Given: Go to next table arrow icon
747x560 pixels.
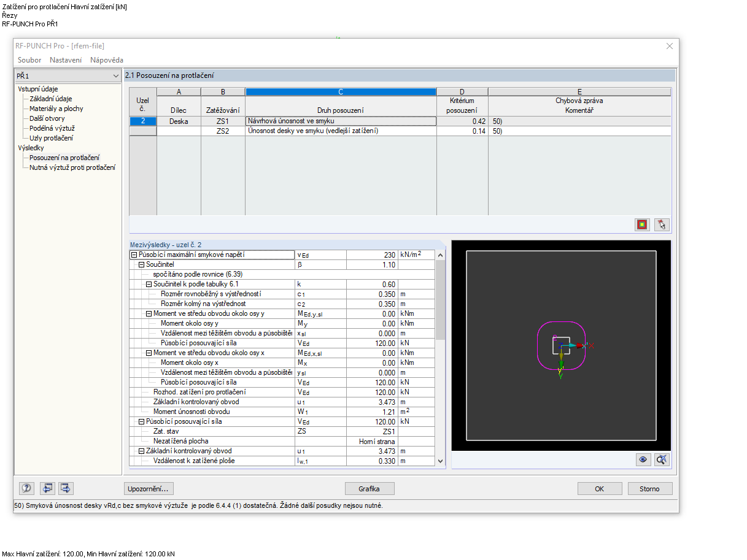Looking at the screenshot, I should click(x=66, y=488).
